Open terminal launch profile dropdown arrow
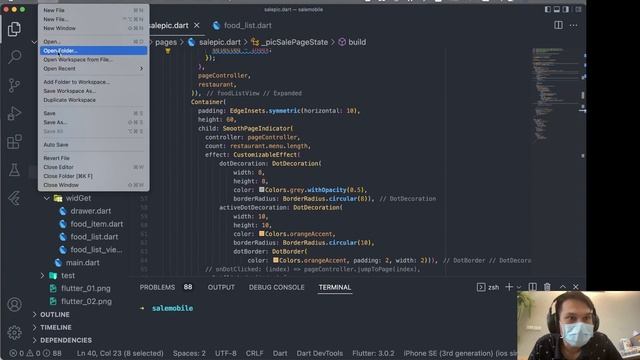Viewport: 640px width, 360px height. [x=519, y=287]
